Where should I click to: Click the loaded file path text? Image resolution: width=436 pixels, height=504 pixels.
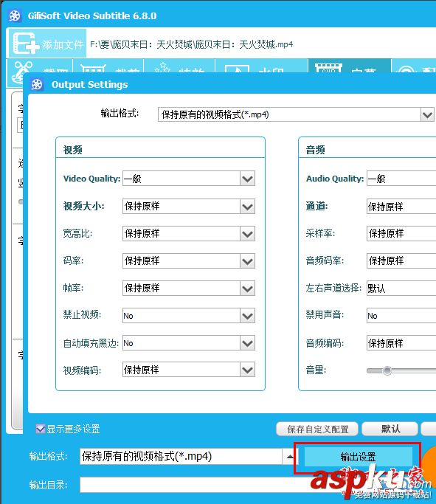coord(192,44)
